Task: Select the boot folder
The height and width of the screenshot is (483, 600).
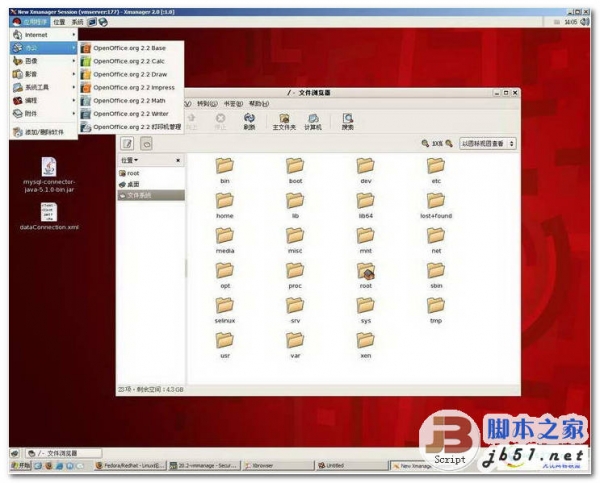Action: coord(295,170)
